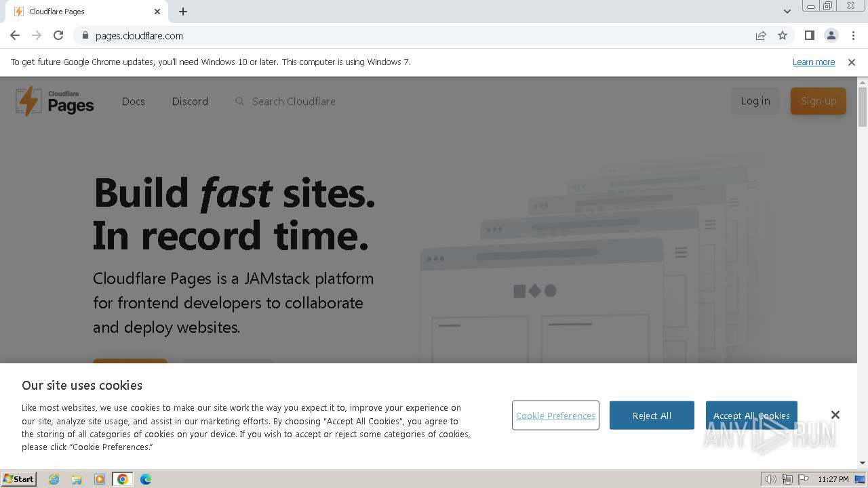Screen dimensions: 868x488
Task: Click the Cloudflare Pages logo
Action: (x=55, y=101)
